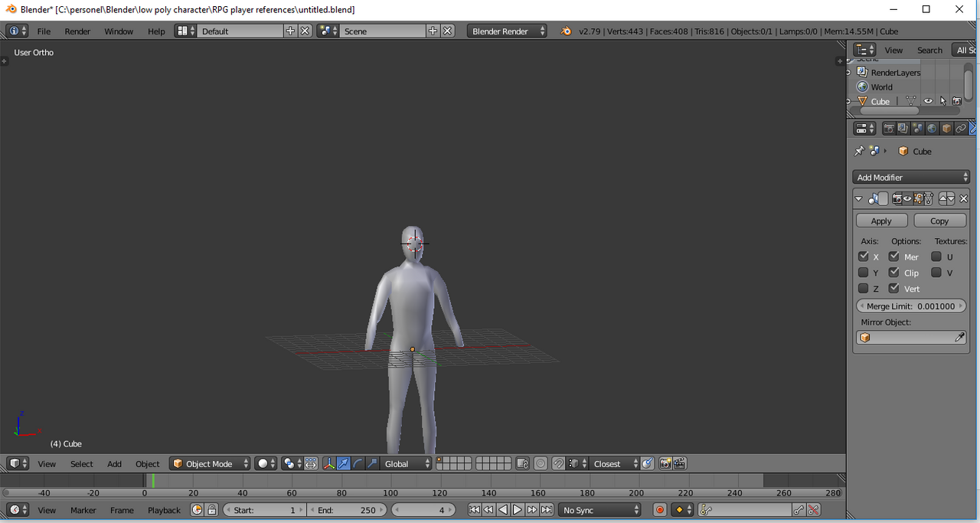Toggle selectability of Cube in outliner
Screen dimensions: 980x523
[x=942, y=101]
